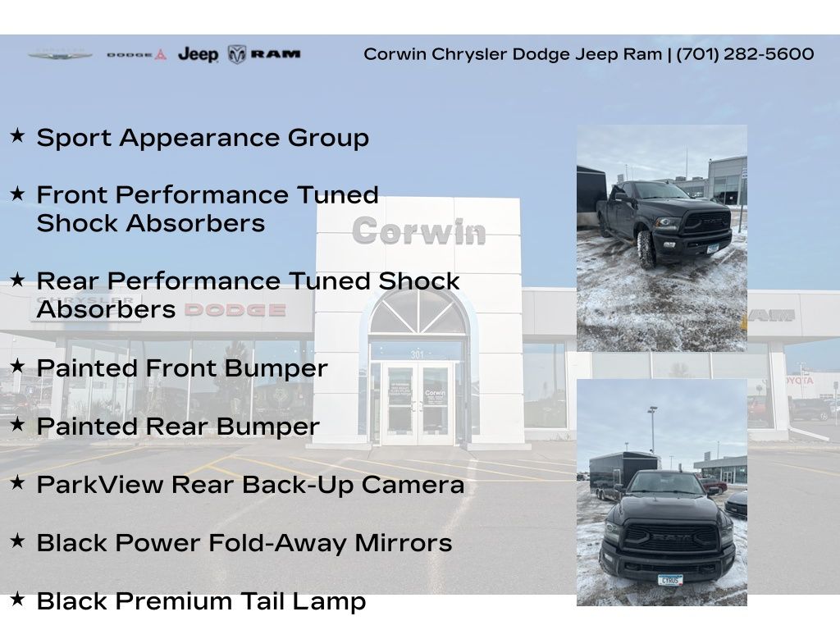Click star bullet beside Black Power Fold-Away Mirrors
This screenshot has height=630, width=840.
point(17,541)
